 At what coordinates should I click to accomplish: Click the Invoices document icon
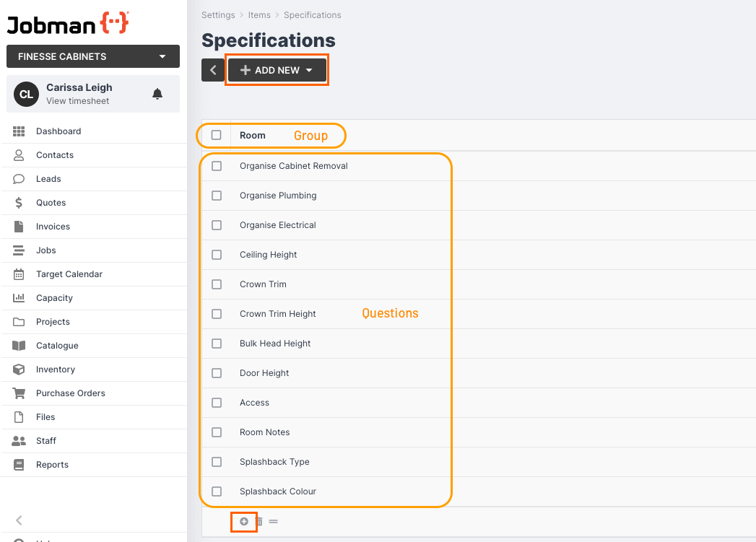(19, 227)
